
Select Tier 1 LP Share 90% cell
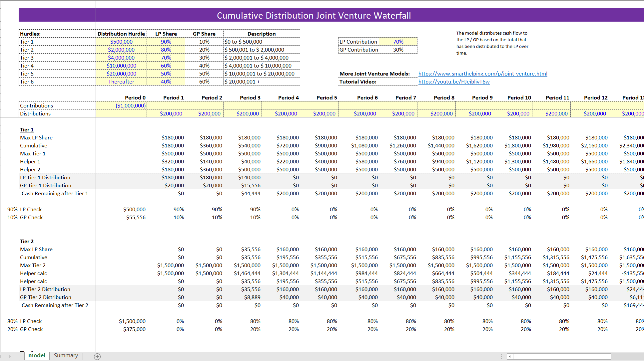tap(166, 42)
